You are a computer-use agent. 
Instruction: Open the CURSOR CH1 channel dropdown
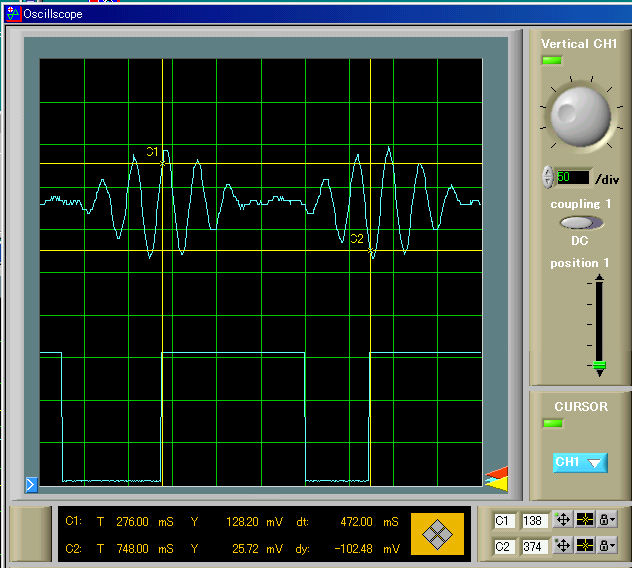(x=580, y=462)
